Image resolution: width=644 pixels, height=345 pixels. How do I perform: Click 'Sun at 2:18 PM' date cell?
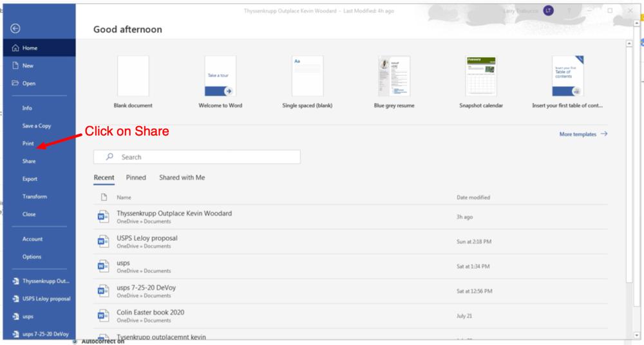[x=474, y=241]
